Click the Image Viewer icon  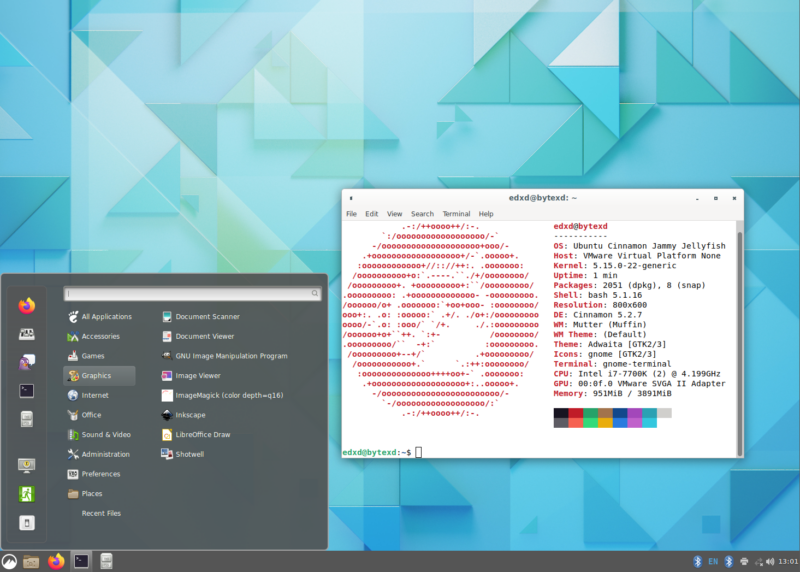click(167, 376)
